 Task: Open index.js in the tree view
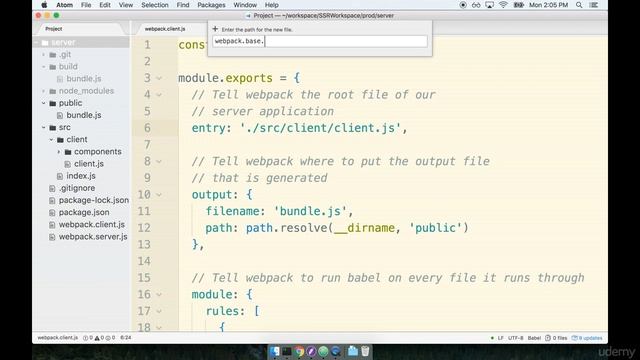pyautogui.click(x=81, y=176)
